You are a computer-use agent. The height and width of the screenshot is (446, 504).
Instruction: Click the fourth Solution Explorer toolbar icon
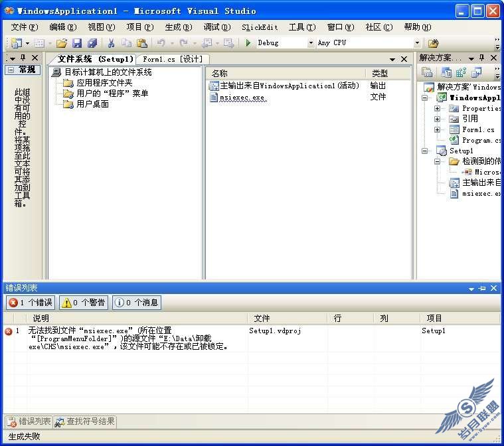pyautogui.click(x=476, y=72)
